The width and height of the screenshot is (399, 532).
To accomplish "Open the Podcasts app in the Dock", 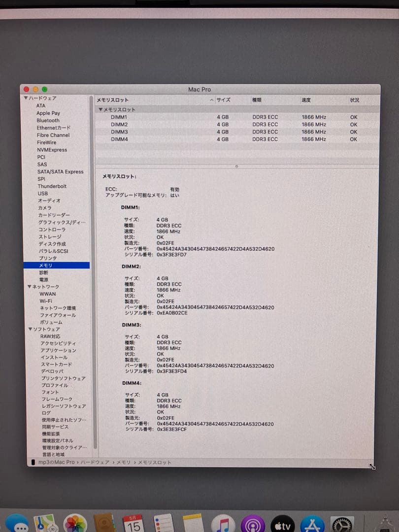I will coord(252,523).
